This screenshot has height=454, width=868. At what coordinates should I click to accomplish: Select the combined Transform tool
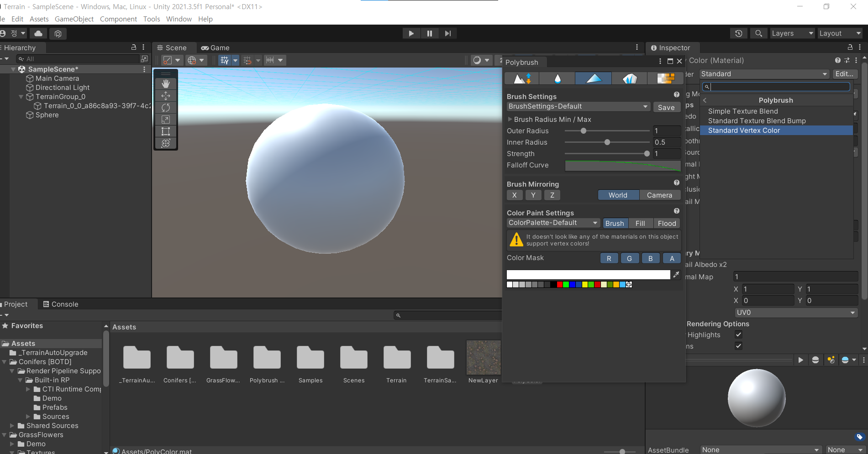coord(166,143)
